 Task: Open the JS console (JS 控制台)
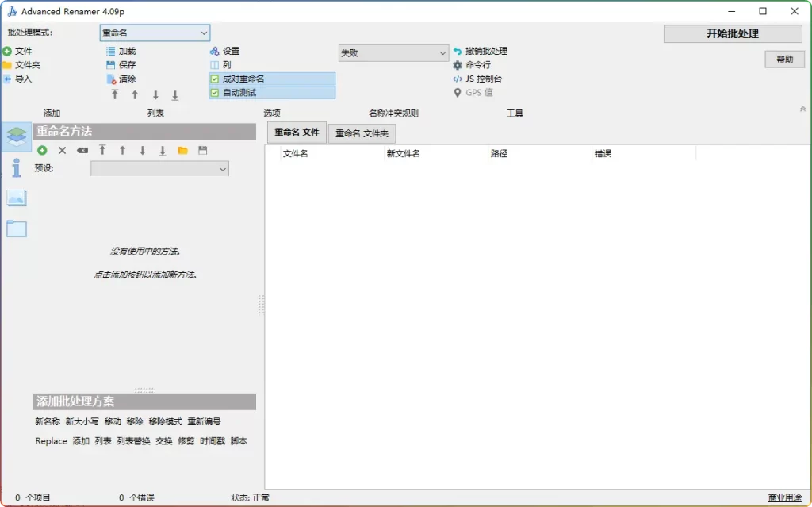[x=458, y=79]
